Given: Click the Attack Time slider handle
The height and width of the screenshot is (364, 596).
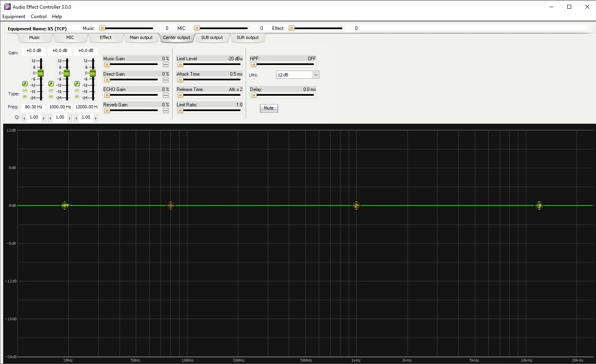Looking at the screenshot, I should click(x=180, y=80).
